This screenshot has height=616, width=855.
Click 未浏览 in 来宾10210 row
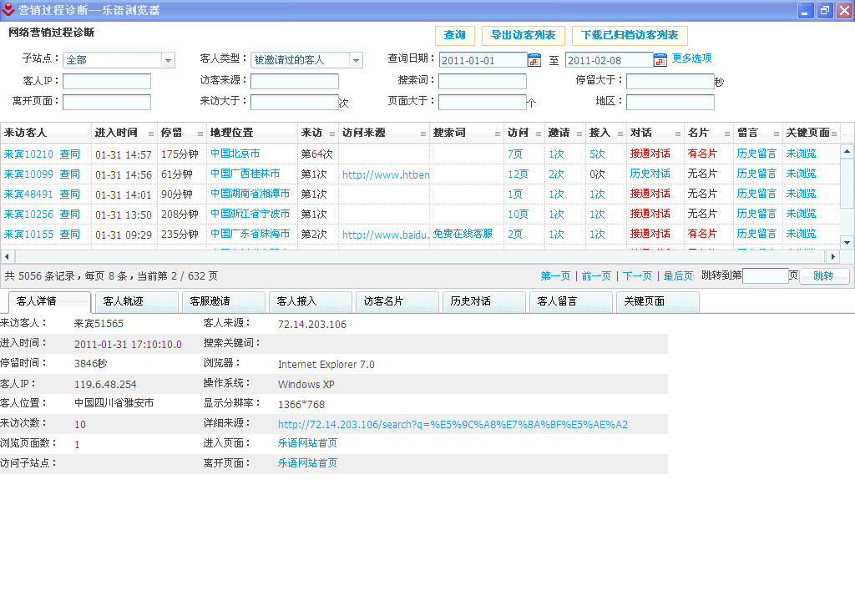[801, 154]
